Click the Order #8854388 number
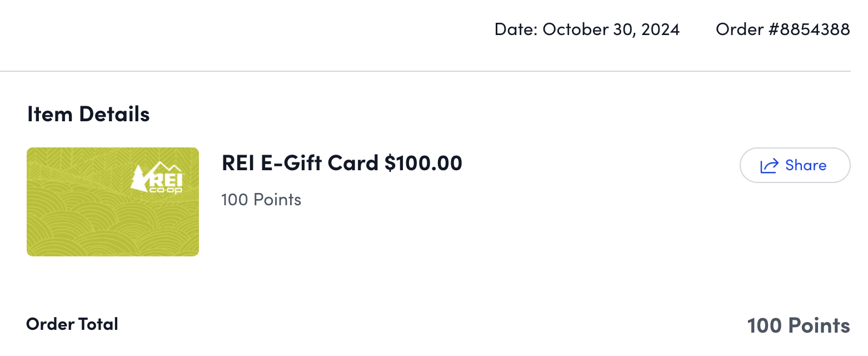The height and width of the screenshot is (356, 868). click(x=782, y=29)
